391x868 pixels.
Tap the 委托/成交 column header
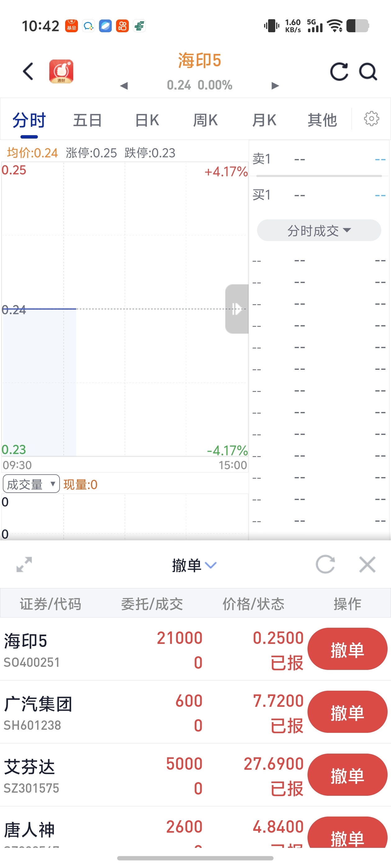pyautogui.click(x=152, y=604)
